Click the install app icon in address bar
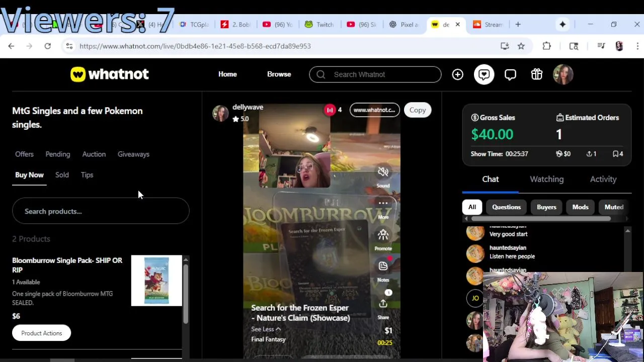The image size is (644, 362). [x=505, y=46]
